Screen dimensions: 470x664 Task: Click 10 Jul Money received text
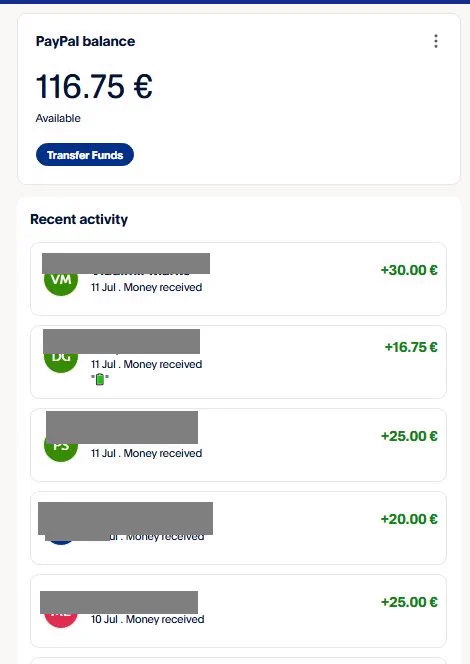click(147, 619)
